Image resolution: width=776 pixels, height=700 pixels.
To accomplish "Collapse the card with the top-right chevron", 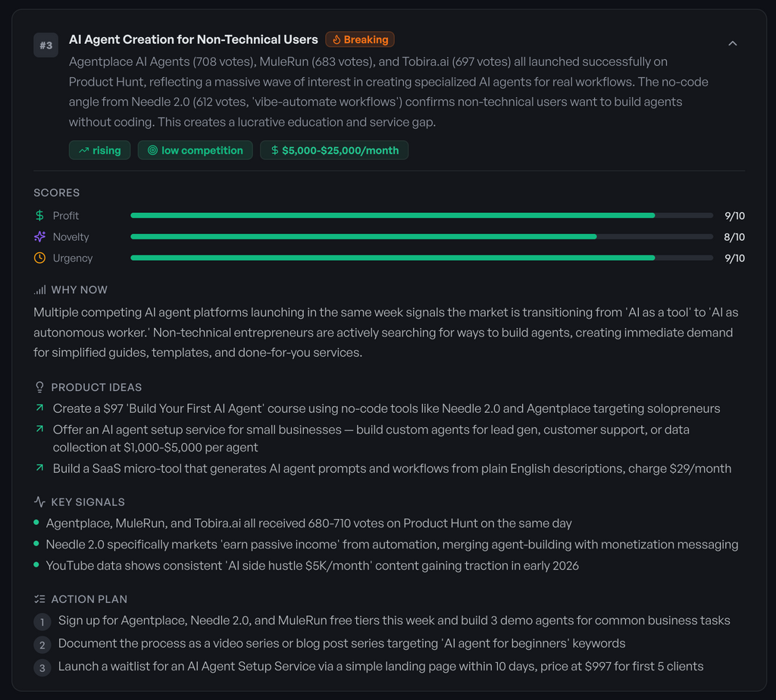I will [x=733, y=43].
